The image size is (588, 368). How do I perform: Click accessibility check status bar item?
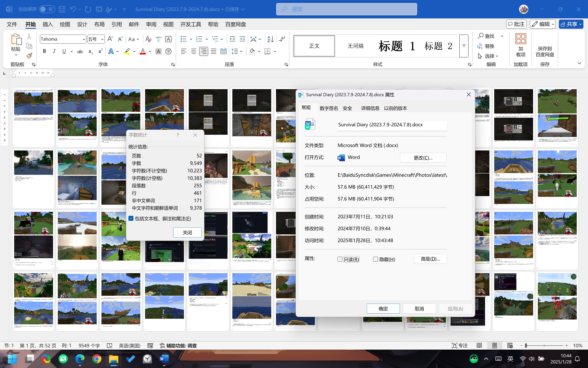click(178, 346)
